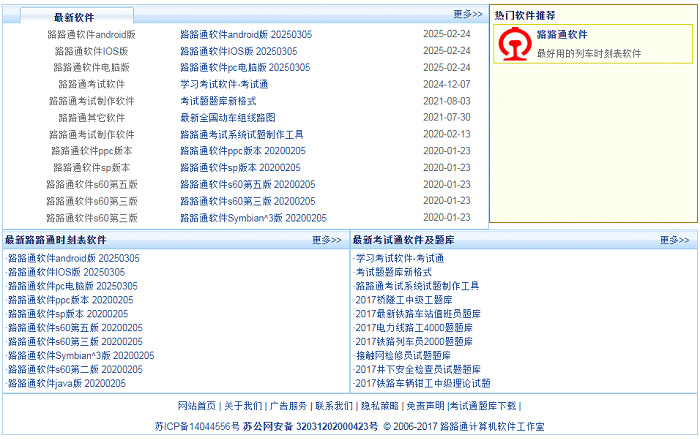The height and width of the screenshot is (439, 700).
Task: Open 路路通考试系统试题制作工具 in exam list
Action: pyautogui.click(x=417, y=286)
